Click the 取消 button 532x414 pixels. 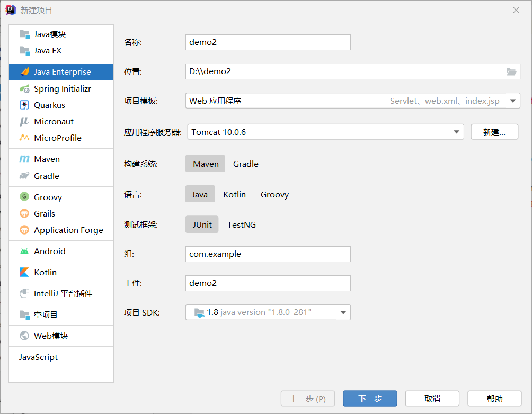(432, 399)
